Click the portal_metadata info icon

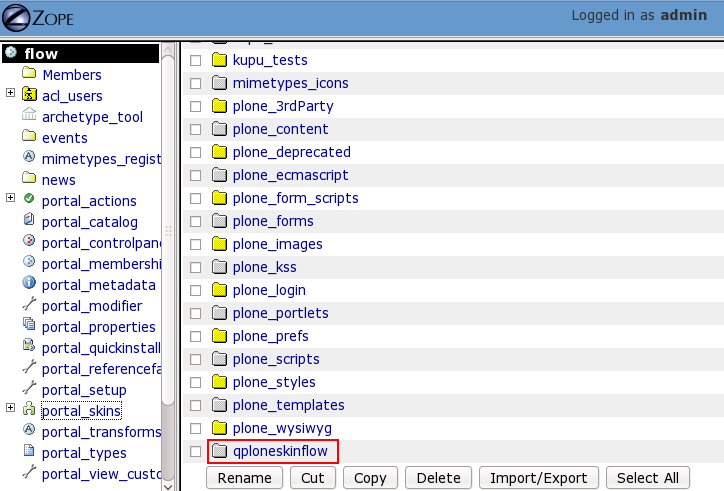(x=29, y=283)
